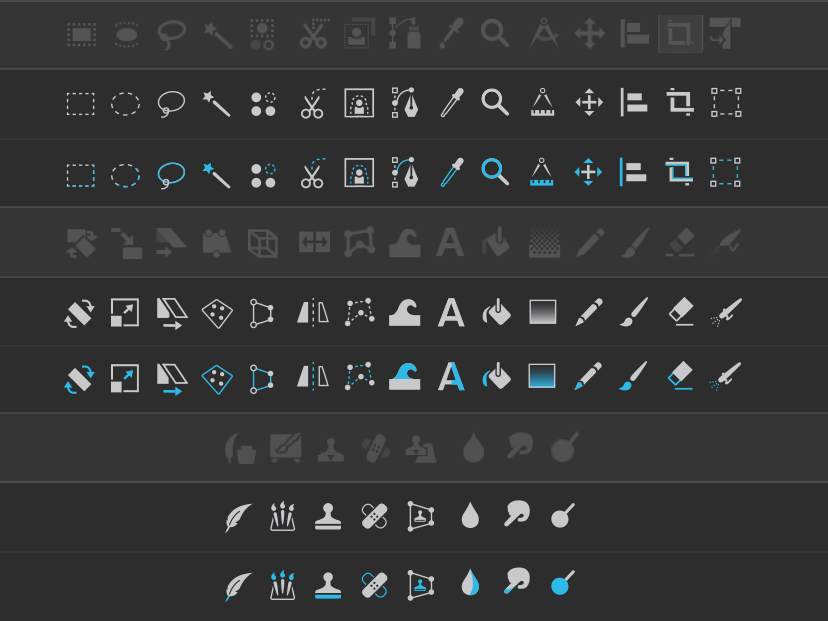Select the clone stamp tool

pyautogui.click(x=329, y=516)
